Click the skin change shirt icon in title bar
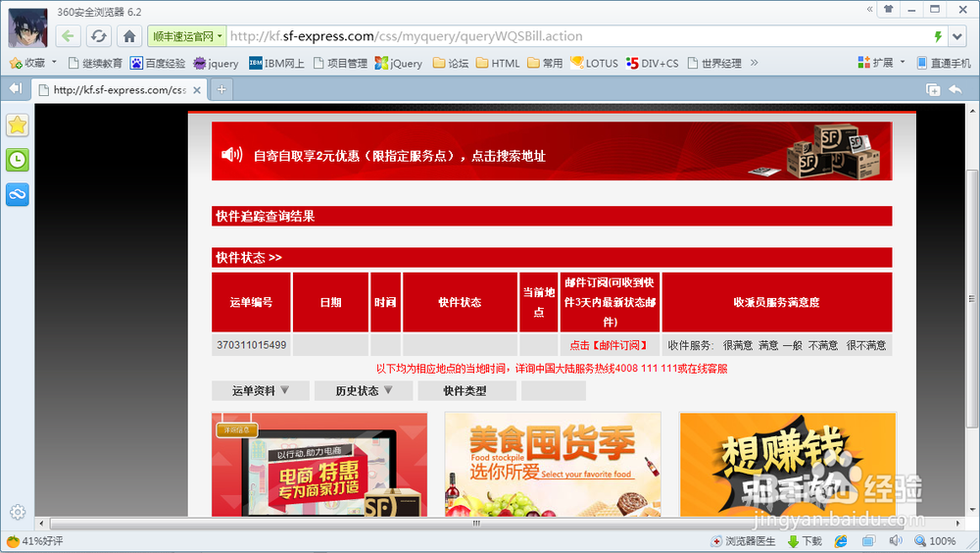980x553 pixels. point(888,10)
